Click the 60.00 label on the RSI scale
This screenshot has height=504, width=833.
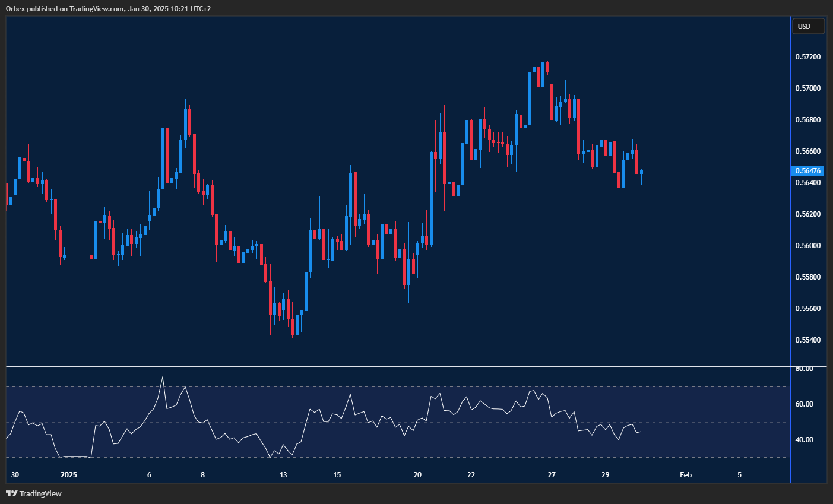click(x=805, y=404)
